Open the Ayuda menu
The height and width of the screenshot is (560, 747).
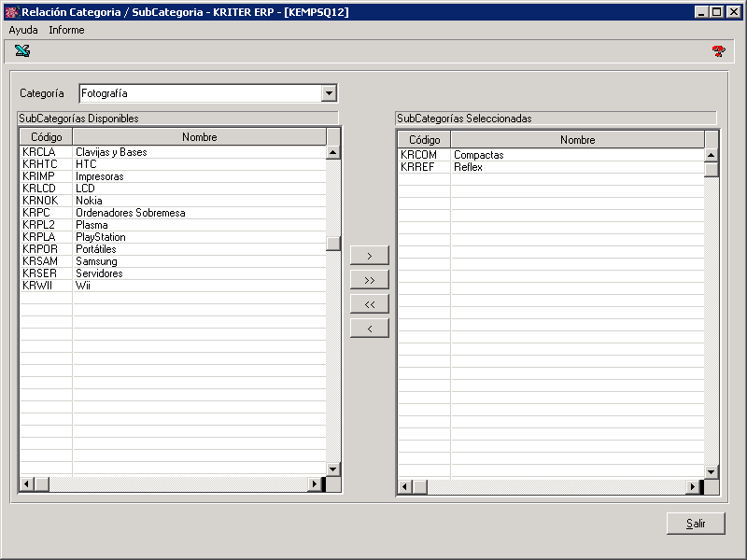tap(22, 30)
